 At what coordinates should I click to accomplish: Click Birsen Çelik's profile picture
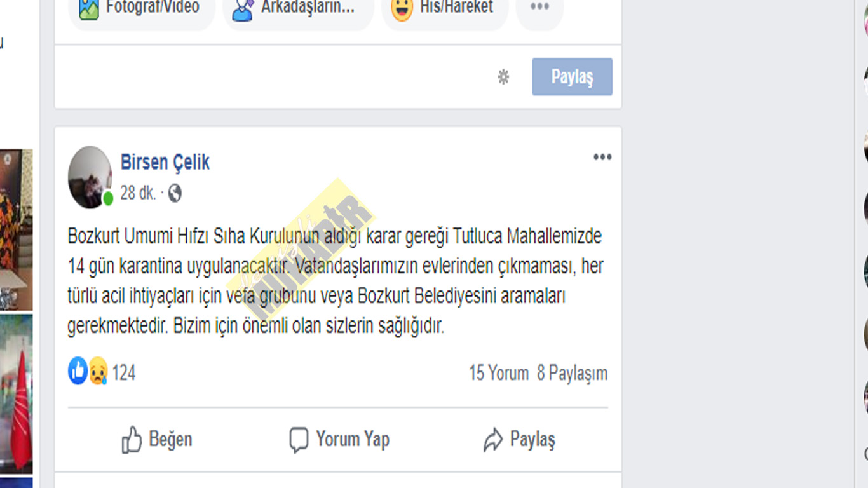coord(90,177)
